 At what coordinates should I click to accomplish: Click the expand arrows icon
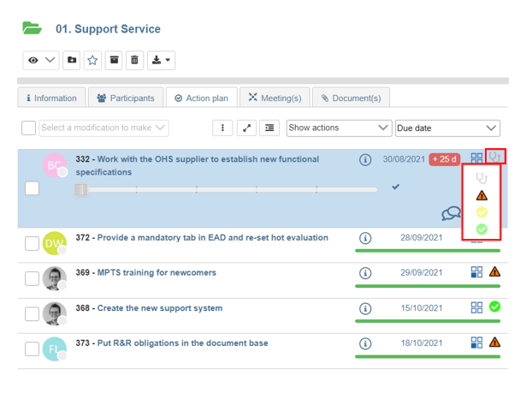point(246,128)
